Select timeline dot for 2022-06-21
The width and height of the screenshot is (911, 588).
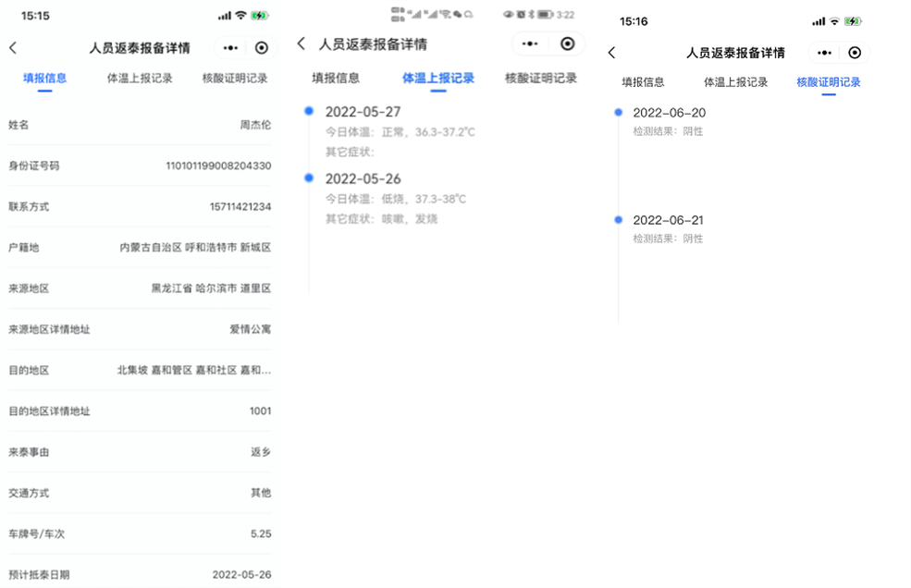[x=618, y=220]
